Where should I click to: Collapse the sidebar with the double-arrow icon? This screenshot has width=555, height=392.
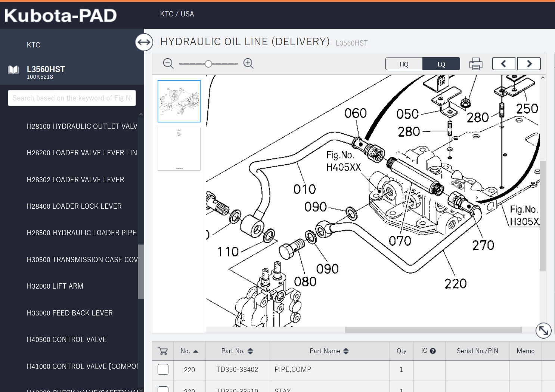click(x=144, y=42)
